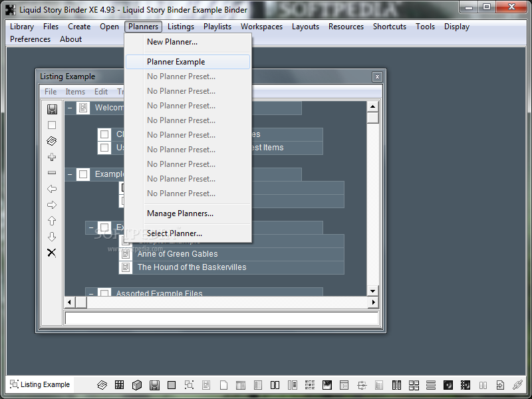Collapse the Example section with its minus
The height and width of the screenshot is (399, 532).
(70, 174)
